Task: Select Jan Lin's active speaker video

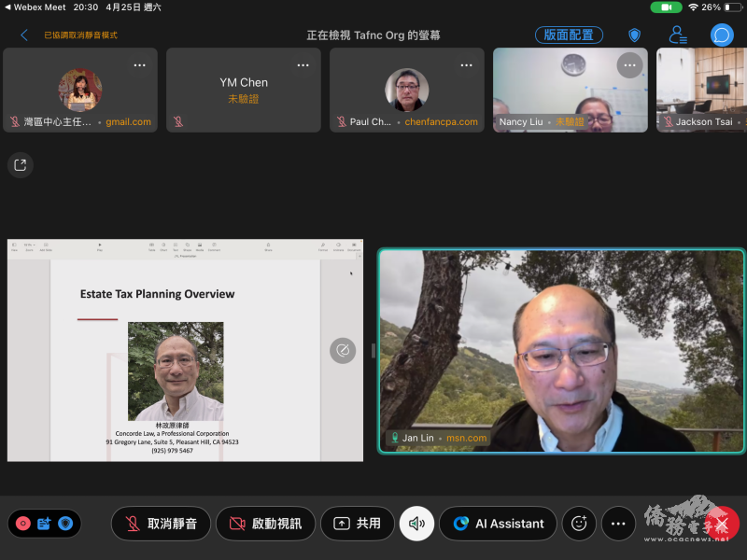Action: pos(561,351)
